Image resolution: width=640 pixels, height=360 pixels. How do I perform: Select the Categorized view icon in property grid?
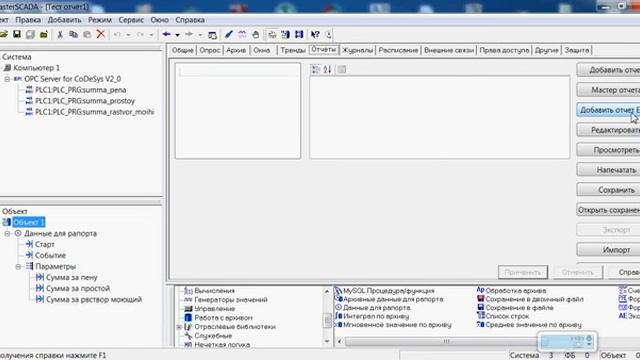point(316,69)
